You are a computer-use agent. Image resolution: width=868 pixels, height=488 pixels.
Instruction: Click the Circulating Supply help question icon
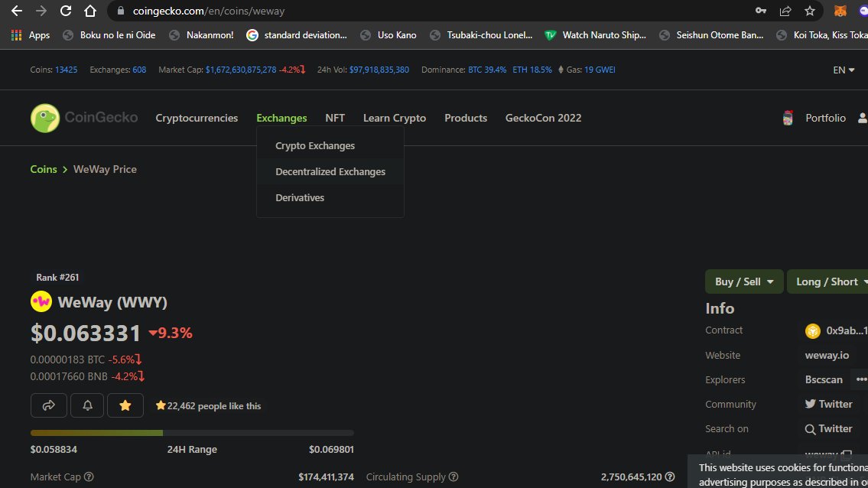(x=454, y=477)
